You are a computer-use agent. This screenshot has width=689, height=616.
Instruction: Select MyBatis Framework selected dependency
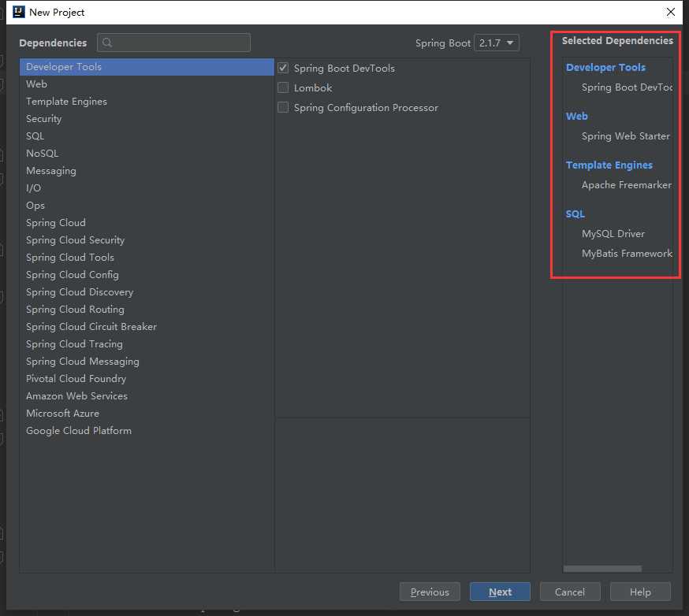click(x=627, y=254)
